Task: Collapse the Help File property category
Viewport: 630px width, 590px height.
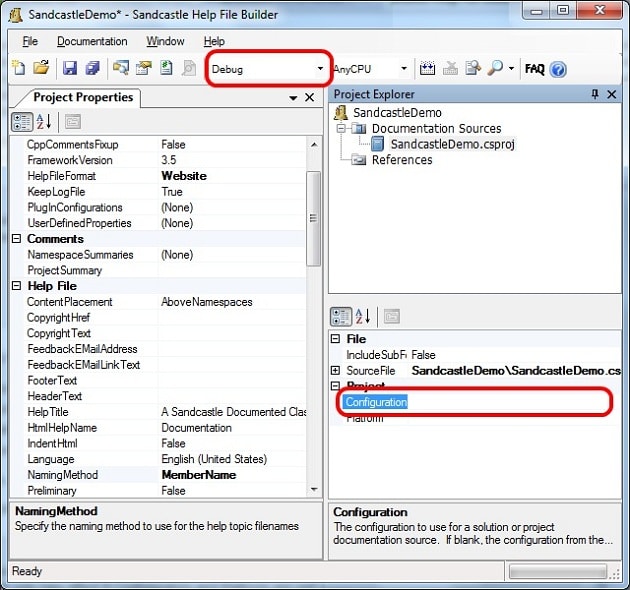Action: (17, 286)
